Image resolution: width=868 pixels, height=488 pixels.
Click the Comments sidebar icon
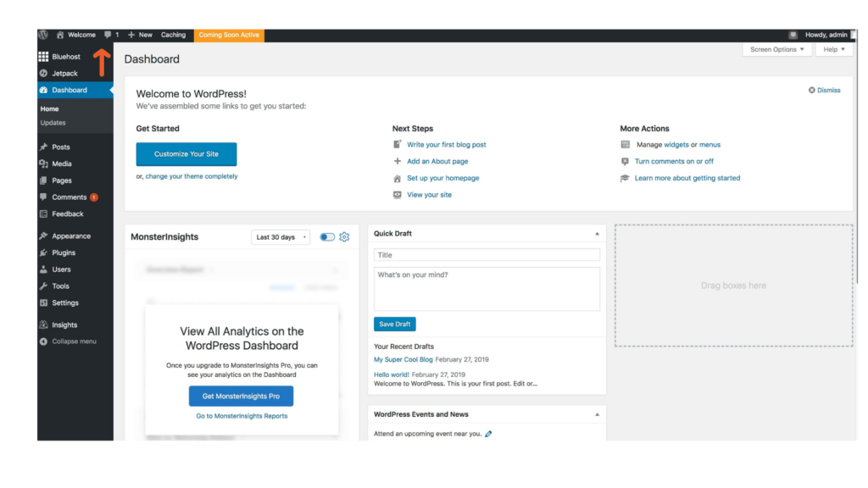(x=43, y=197)
